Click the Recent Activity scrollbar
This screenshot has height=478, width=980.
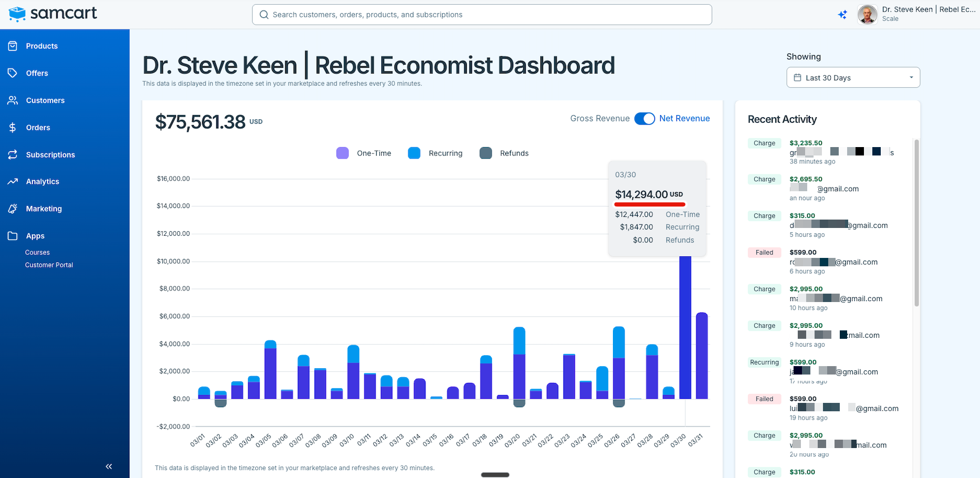pyautogui.click(x=916, y=223)
